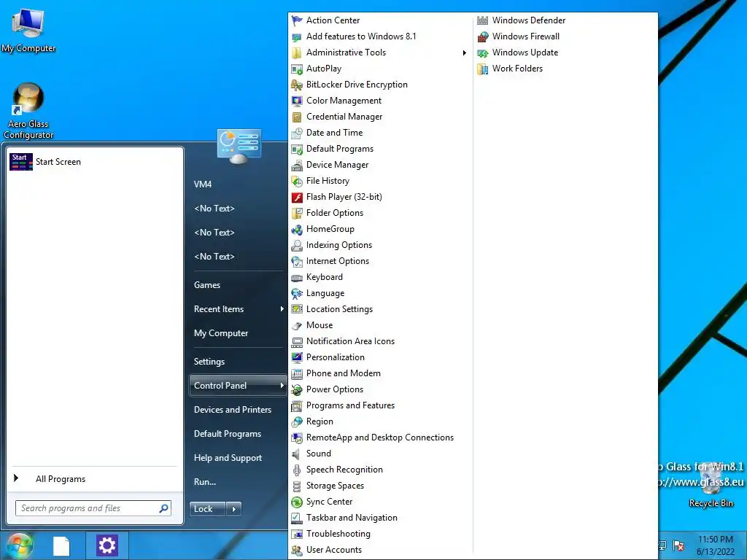The image size is (747, 560).
Task: Click the Speech Recognition microphone icon
Action: [x=297, y=470]
